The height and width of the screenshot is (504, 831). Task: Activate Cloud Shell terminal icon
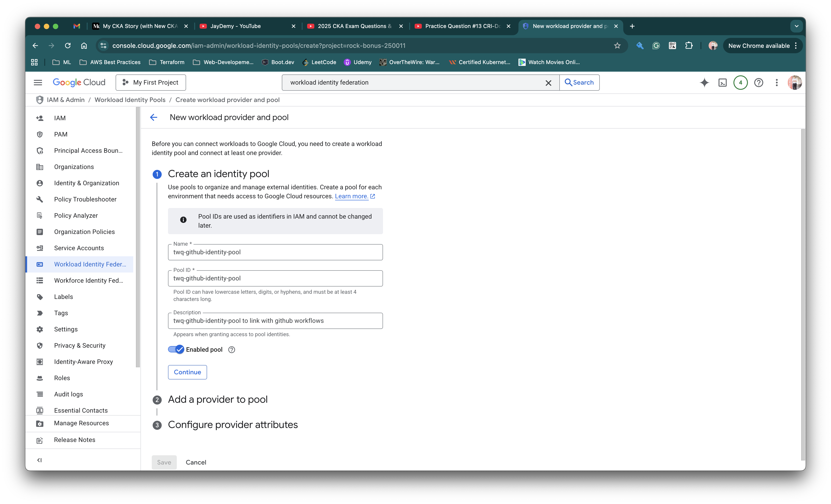pyautogui.click(x=722, y=83)
